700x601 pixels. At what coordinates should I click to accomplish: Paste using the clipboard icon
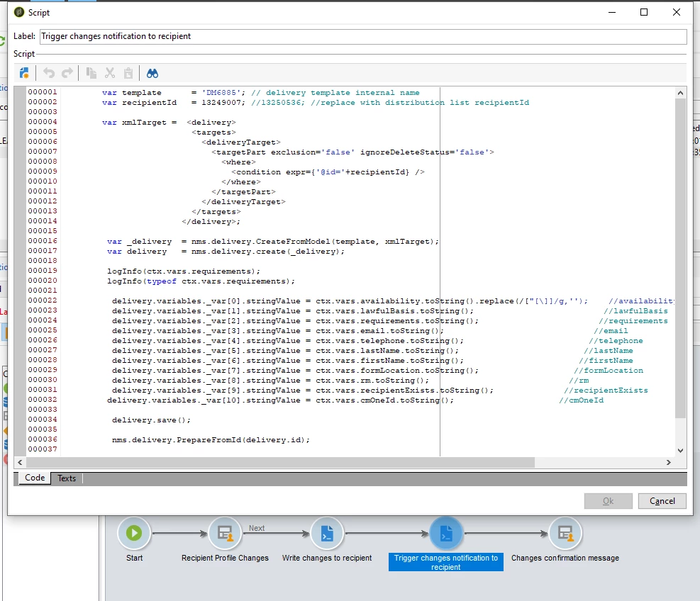[x=128, y=73]
